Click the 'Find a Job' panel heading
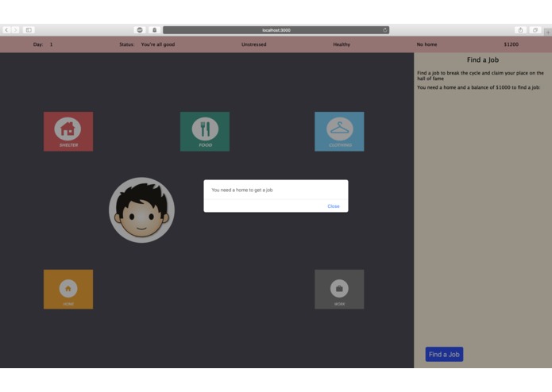Image resolution: width=552 pixels, height=392 pixels. click(x=483, y=60)
